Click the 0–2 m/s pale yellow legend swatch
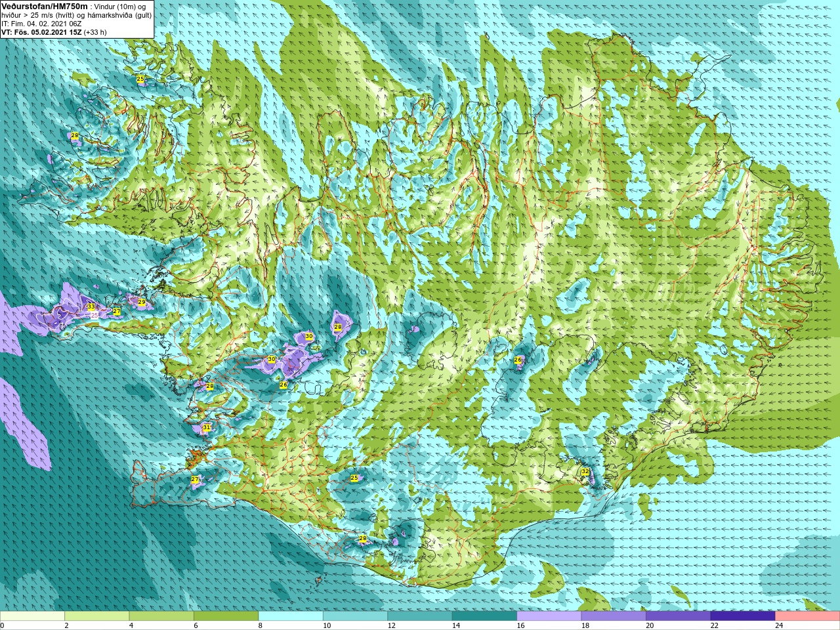Viewport: 840px width, 630px height. coord(32,616)
